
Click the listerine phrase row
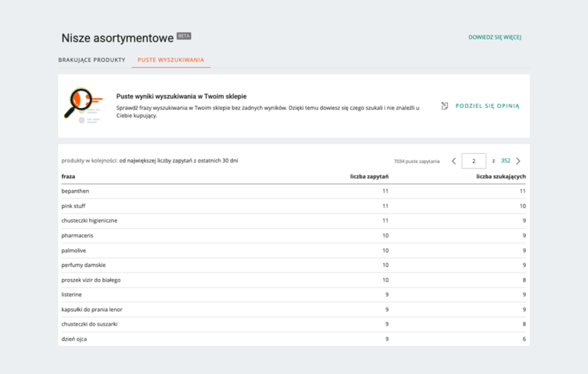coord(72,295)
